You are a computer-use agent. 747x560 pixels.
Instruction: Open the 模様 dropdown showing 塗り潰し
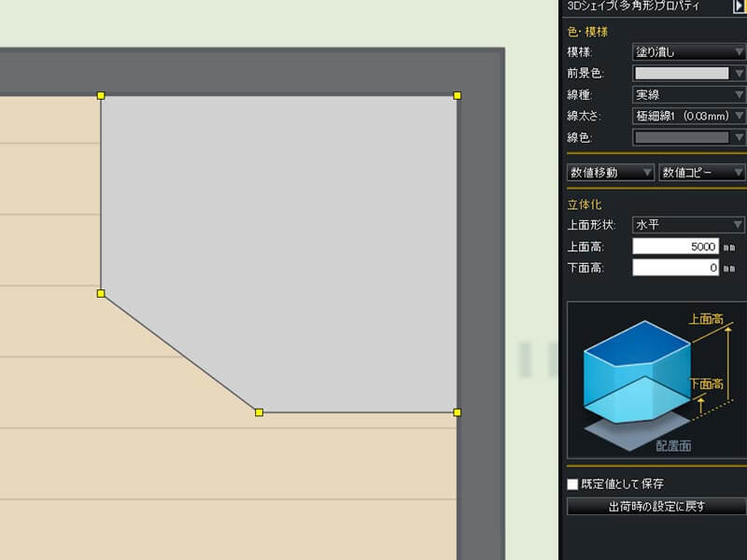click(x=688, y=52)
